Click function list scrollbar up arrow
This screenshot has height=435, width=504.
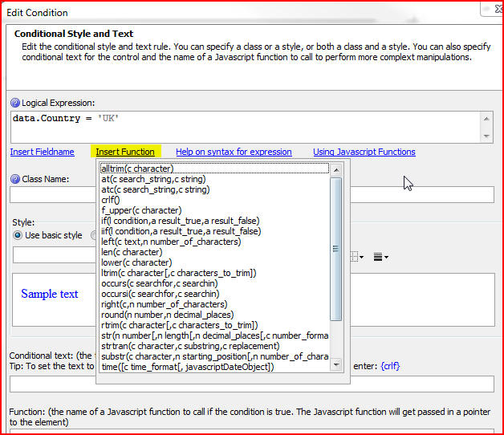coord(336,170)
